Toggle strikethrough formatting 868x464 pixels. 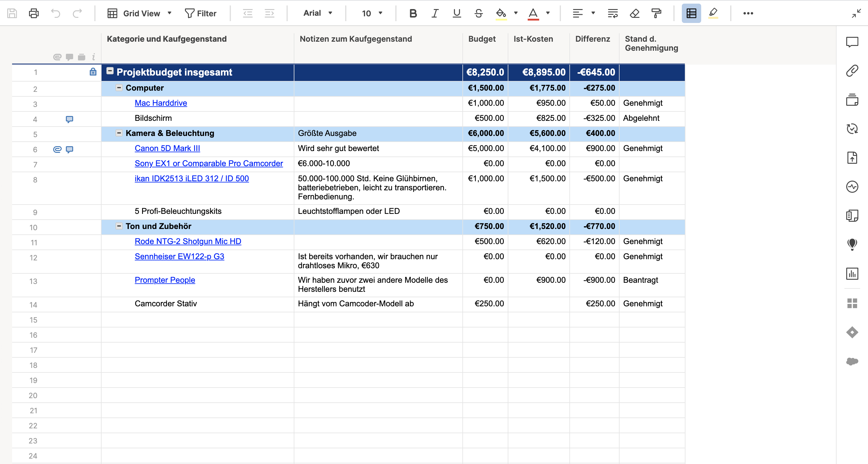pyautogui.click(x=478, y=14)
